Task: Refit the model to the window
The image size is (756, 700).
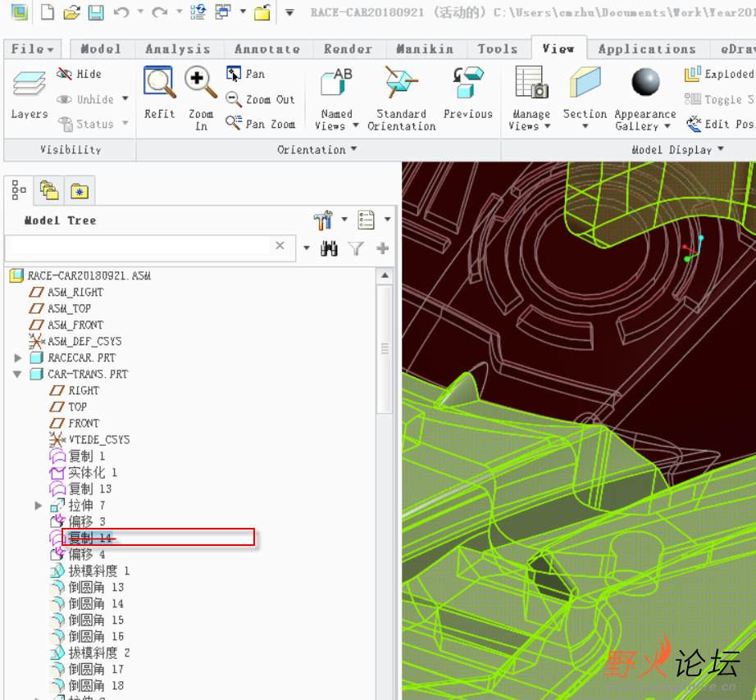Action: coord(159,93)
